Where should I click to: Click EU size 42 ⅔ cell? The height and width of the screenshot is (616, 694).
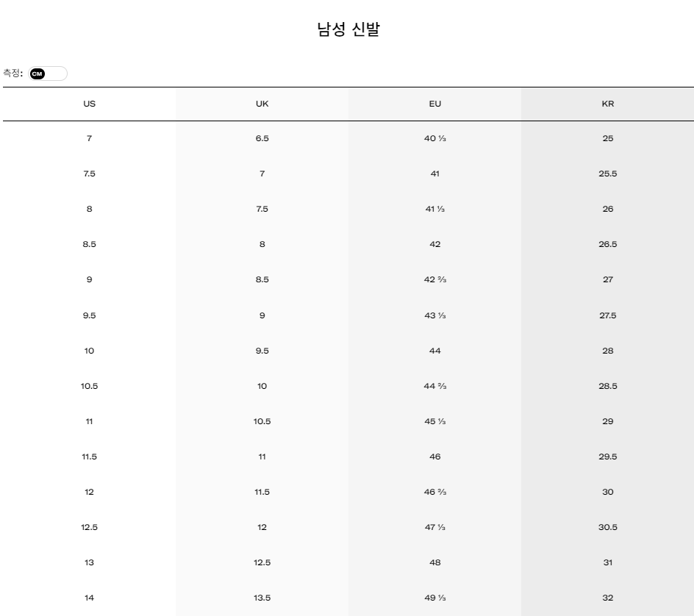click(x=434, y=279)
